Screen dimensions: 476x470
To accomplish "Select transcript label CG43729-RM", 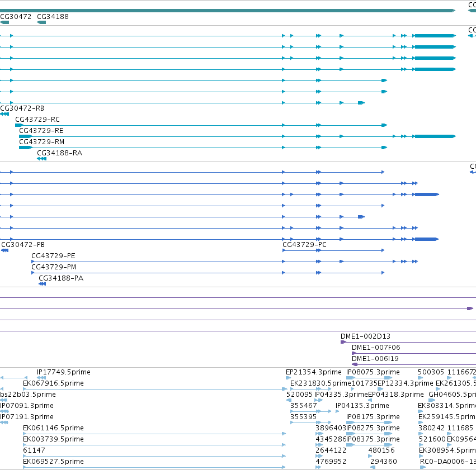I will click(41, 142).
